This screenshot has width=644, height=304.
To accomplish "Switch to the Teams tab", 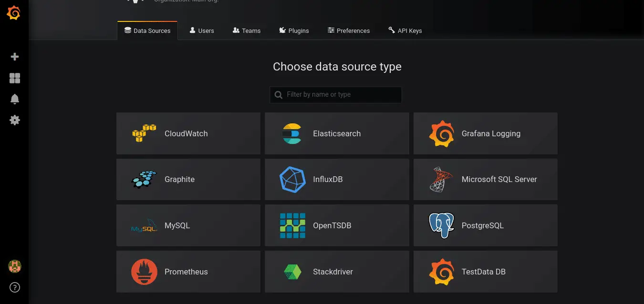I will coord(247,30).
